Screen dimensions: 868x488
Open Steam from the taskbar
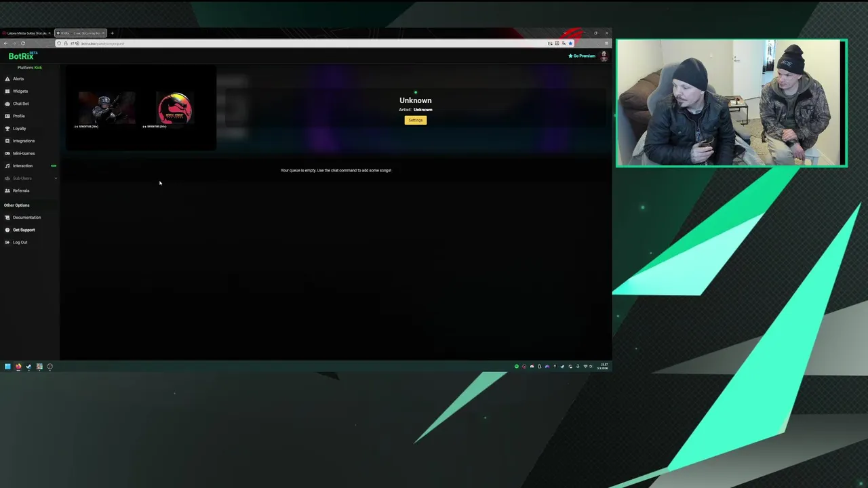coord(28,367)
